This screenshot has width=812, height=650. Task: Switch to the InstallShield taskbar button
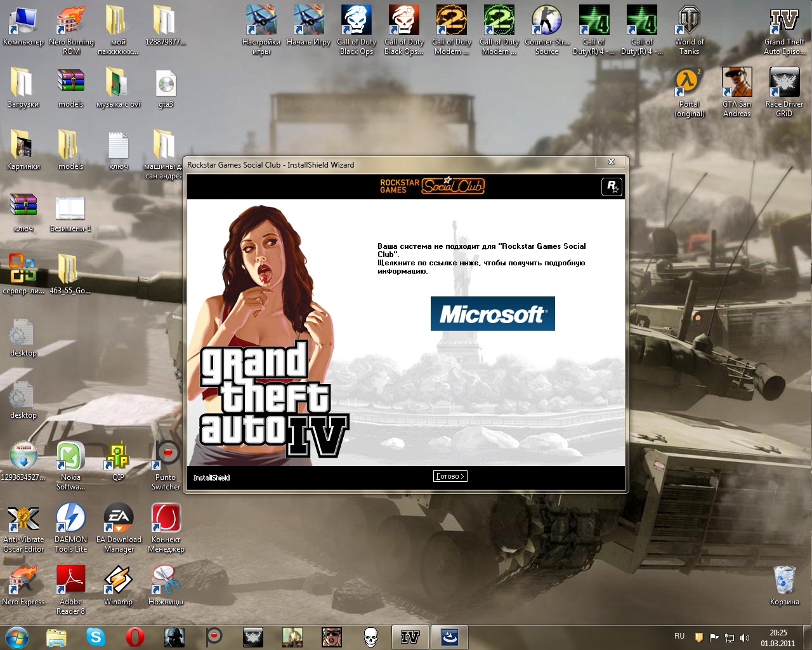(x=449, y=637)
